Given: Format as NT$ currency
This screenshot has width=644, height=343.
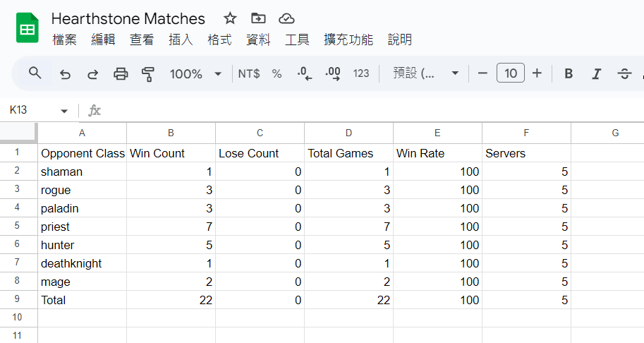Looking at the screenshot, I should point(249,73).
